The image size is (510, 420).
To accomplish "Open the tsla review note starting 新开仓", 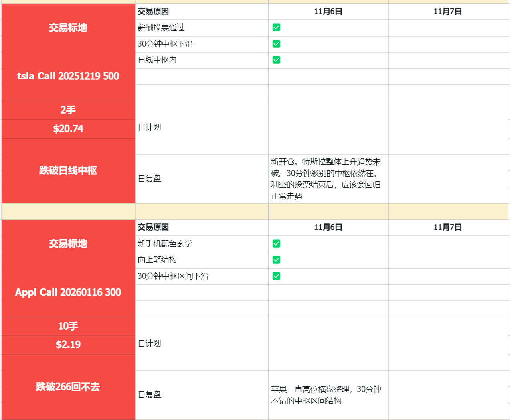I will [328, 179].
